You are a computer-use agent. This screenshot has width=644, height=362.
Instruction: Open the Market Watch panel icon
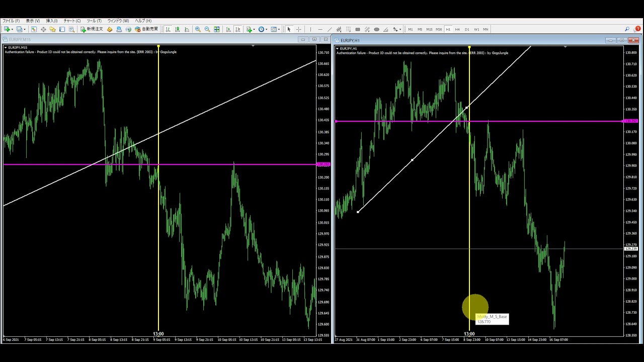[34, 29]
